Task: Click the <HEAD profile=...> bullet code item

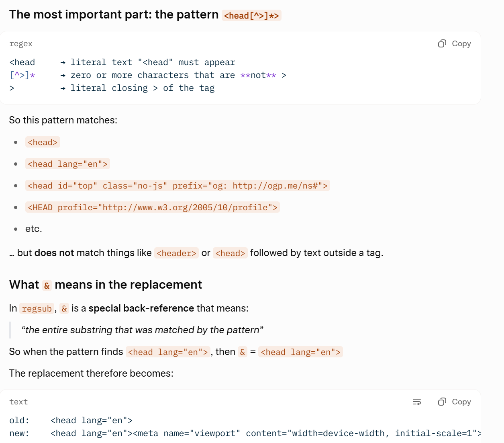Action: tap(152, 207)
